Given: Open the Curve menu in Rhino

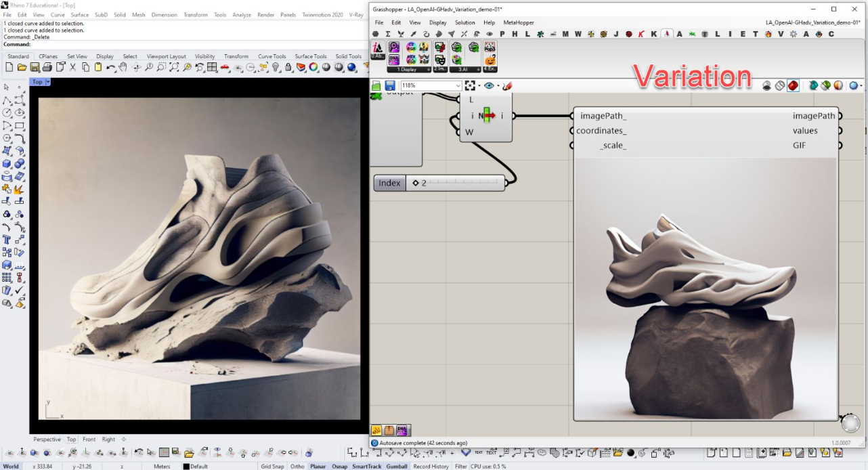Looking at the screenshot, I should [x=58, y=15].
